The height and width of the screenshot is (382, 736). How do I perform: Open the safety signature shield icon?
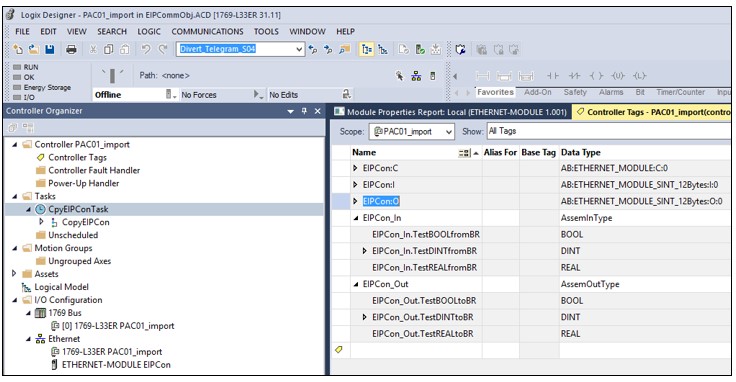(460, 49)
